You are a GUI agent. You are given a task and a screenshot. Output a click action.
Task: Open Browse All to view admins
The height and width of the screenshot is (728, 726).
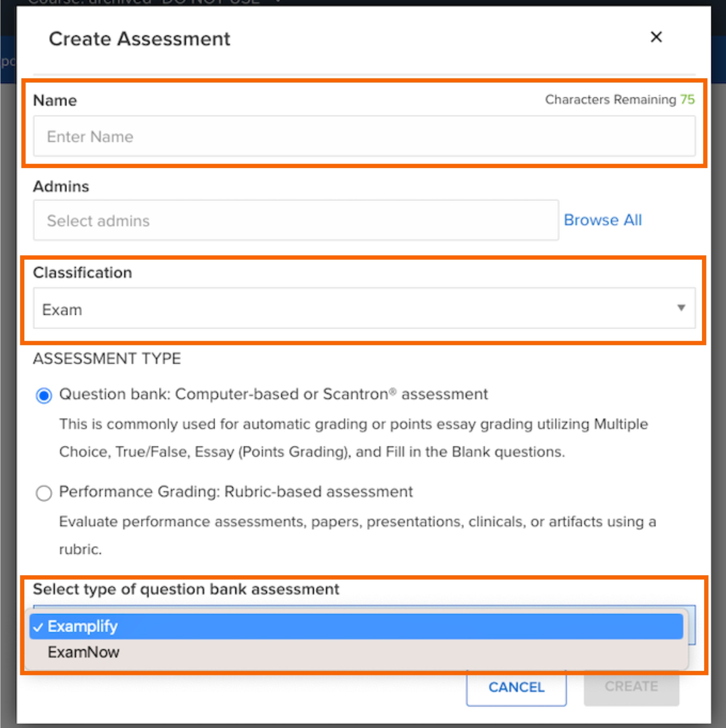point(603,220)
